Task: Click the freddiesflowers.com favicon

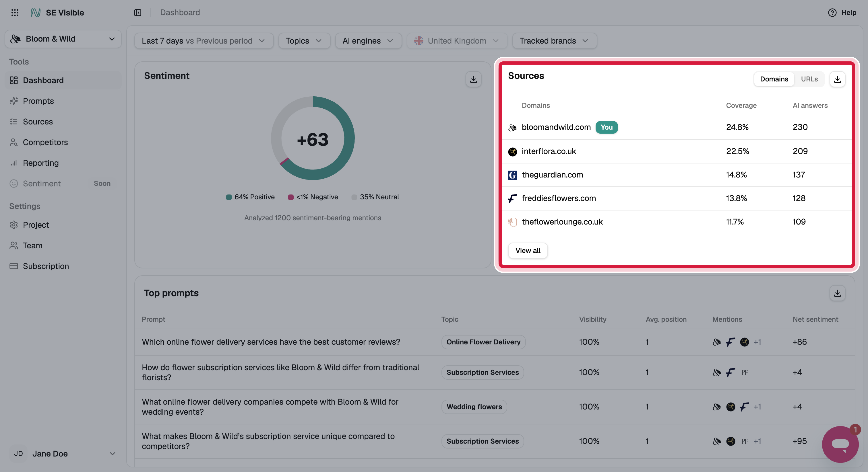Action: coord(513,199)
